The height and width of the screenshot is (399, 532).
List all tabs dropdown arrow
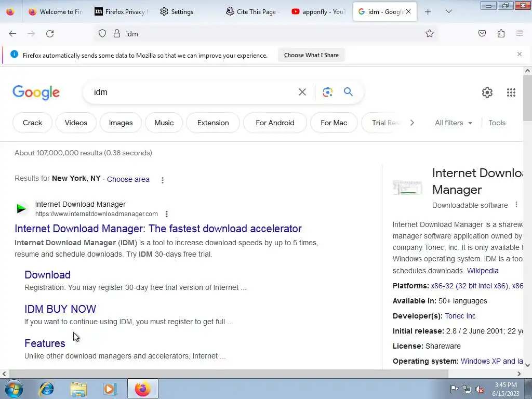pos(448,12)
